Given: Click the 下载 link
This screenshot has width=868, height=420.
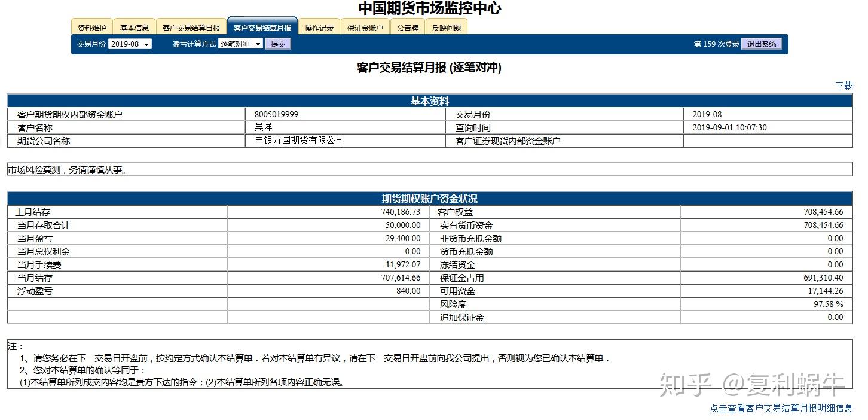Looking at the screenshot, I should (x=844, y=86).
